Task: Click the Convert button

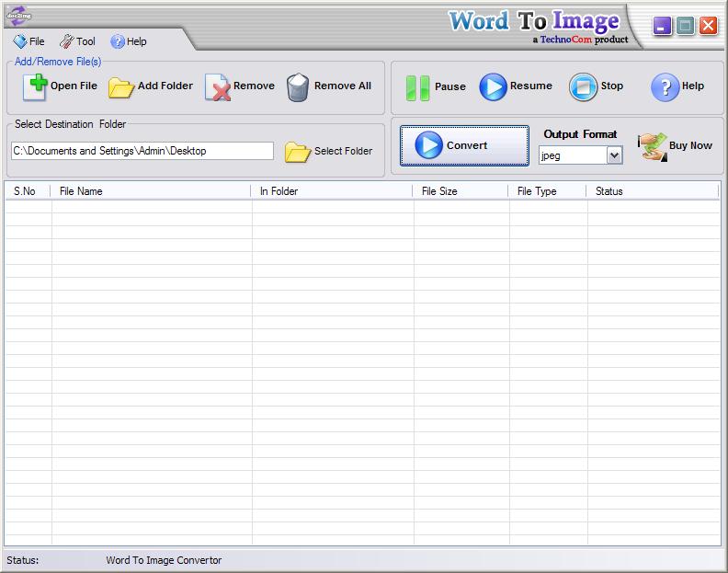Action: pos(464,145)
